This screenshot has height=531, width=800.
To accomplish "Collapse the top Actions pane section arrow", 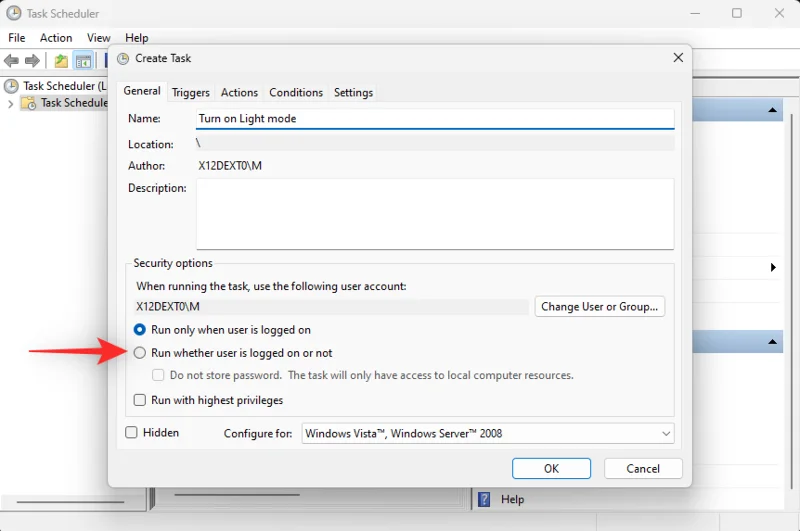I will pos(772,110).
